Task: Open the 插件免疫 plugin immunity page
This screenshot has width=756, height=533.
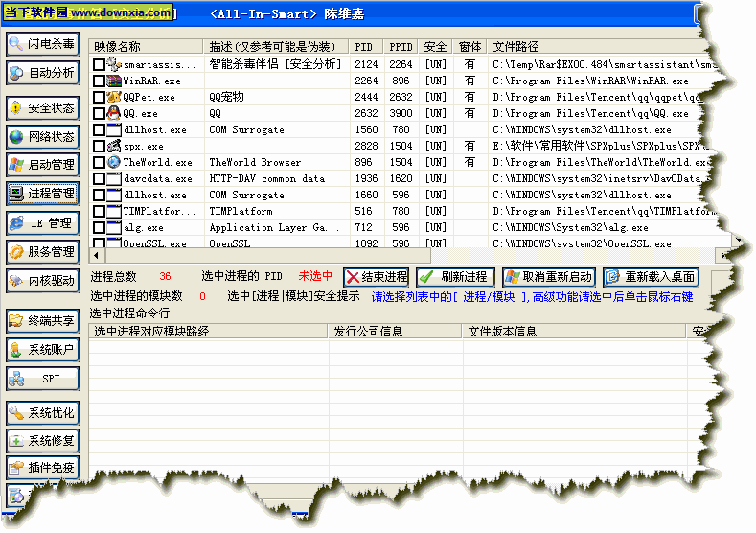Action: click(42, 468)
